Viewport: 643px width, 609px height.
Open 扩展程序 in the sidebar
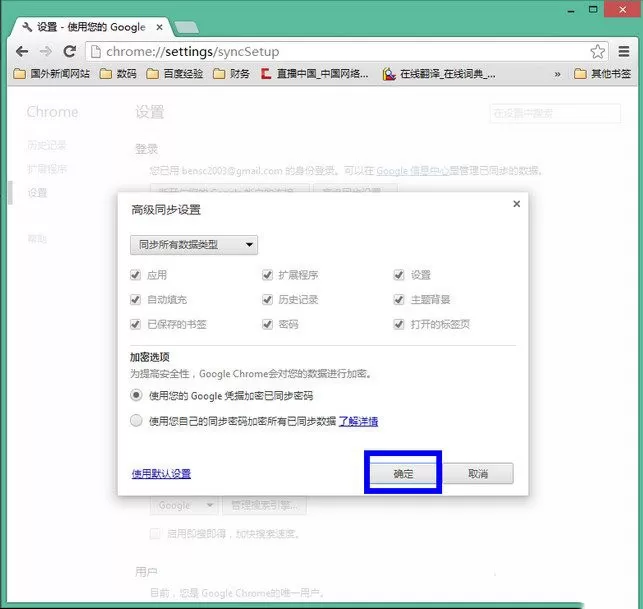click(47, 169)
